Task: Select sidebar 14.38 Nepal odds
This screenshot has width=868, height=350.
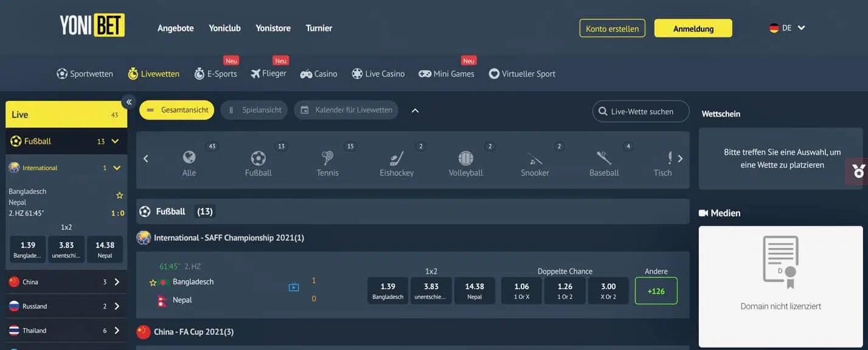Action: (x=105, y=249)
